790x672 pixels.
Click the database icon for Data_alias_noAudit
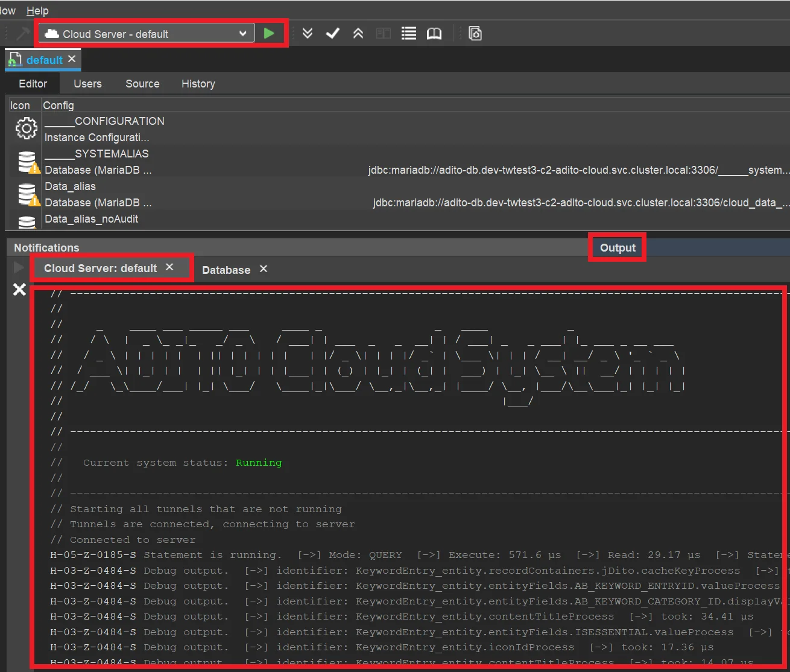(x=27, y=222)
